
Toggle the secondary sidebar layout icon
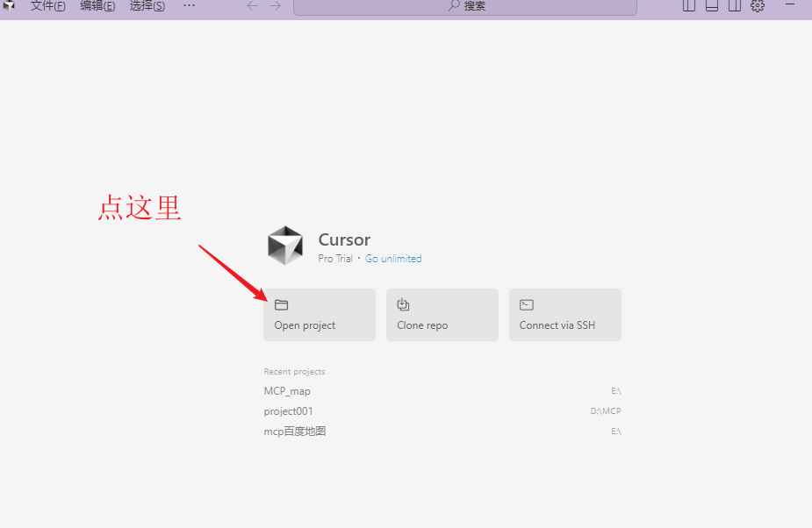(x=735, y=5)
